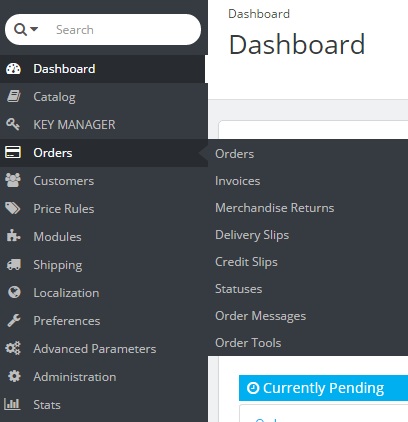The width and height of the screenshot is (408, 422).
Task: Open Delivery Slips submenu entry
Action: [252, 235]
